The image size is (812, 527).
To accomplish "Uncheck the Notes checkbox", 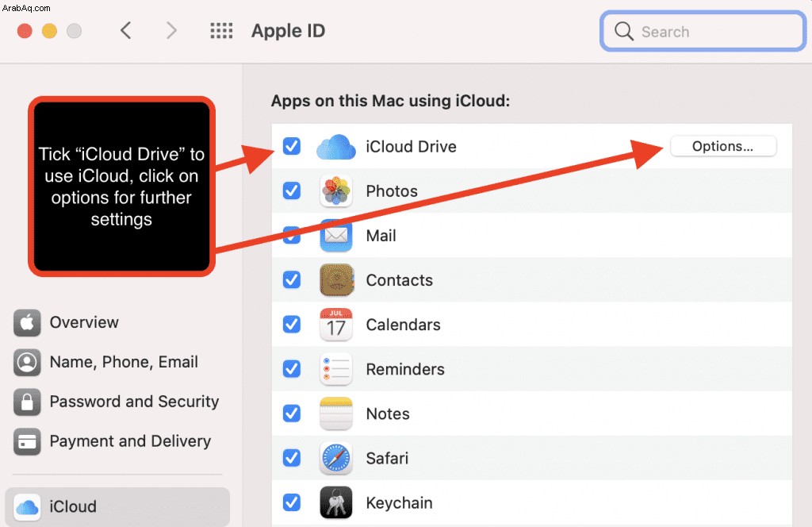I will [x=292, y=414].
